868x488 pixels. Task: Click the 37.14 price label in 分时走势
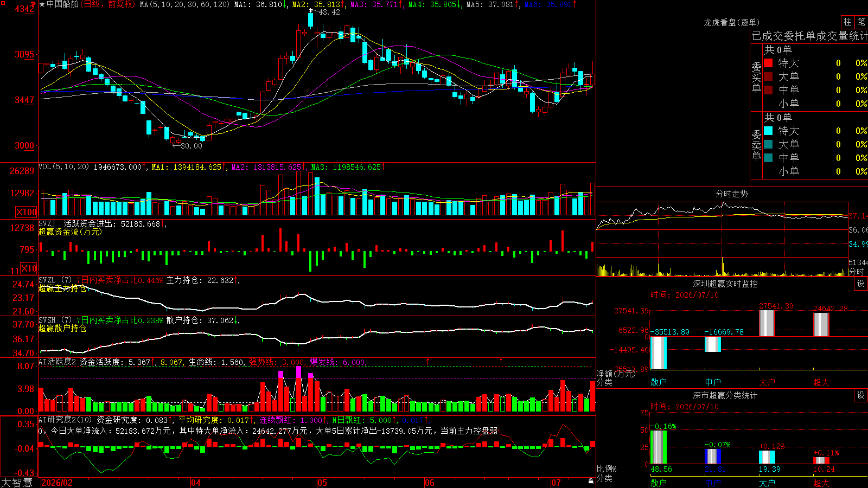point(858,216)
